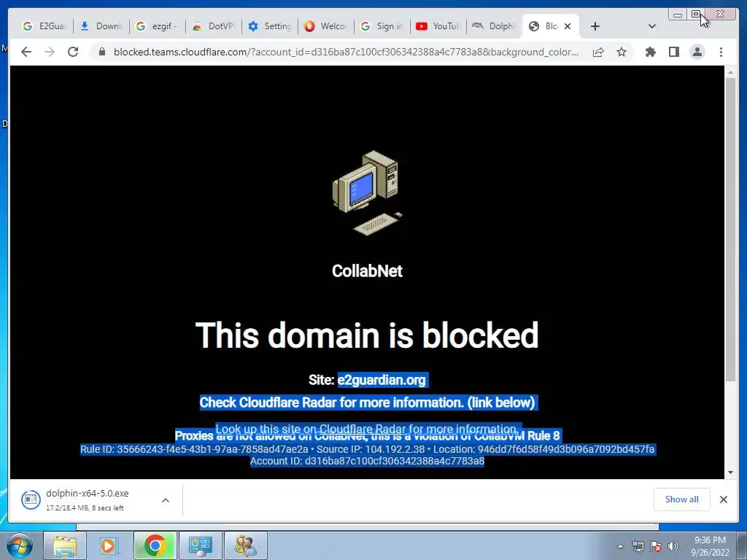Close the downloads bar

coord(723,499)
